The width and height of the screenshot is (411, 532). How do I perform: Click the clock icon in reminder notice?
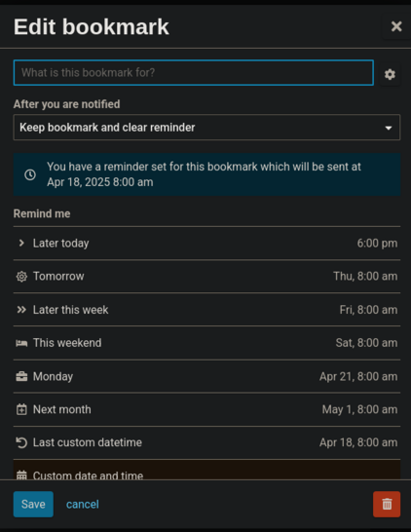[x=30, y=174]
